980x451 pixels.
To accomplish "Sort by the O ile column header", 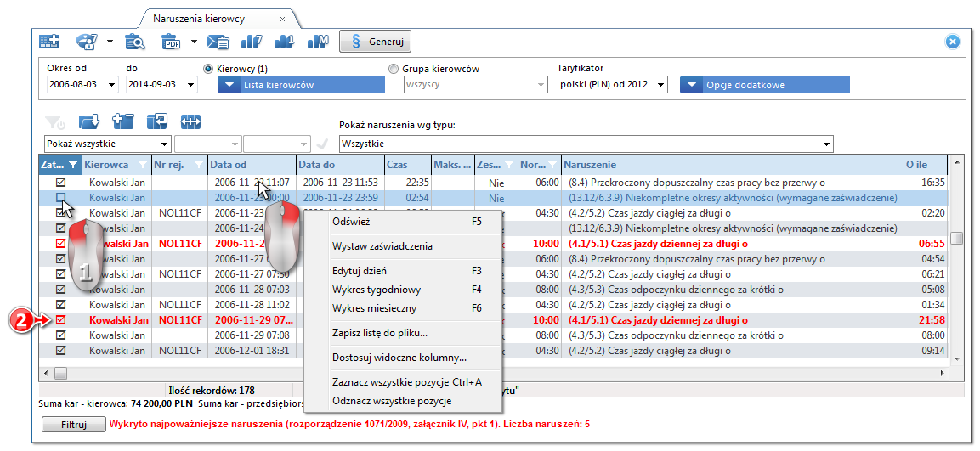I will click(925, 165).
